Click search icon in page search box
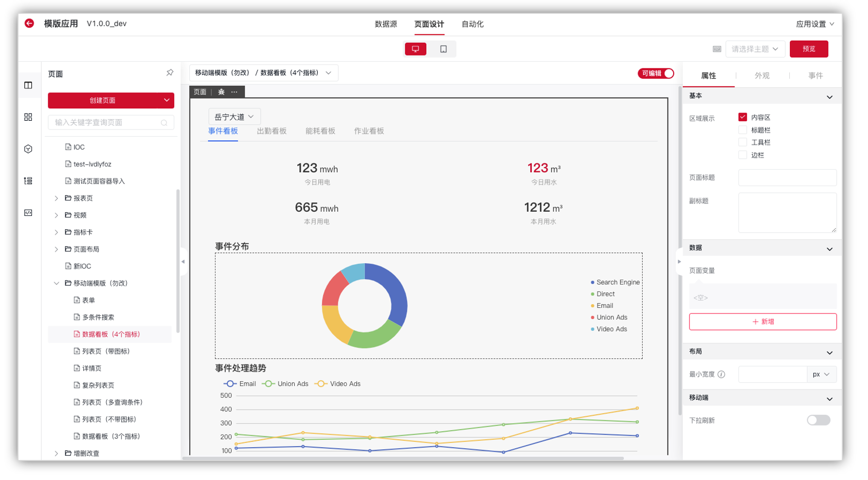The image size is (868, 480). (x=164, y=123)
